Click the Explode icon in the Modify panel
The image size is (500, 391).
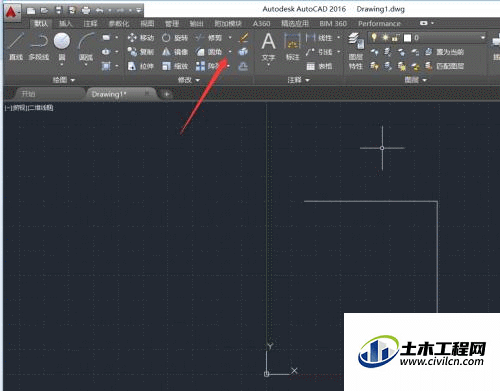pos(243,52)
